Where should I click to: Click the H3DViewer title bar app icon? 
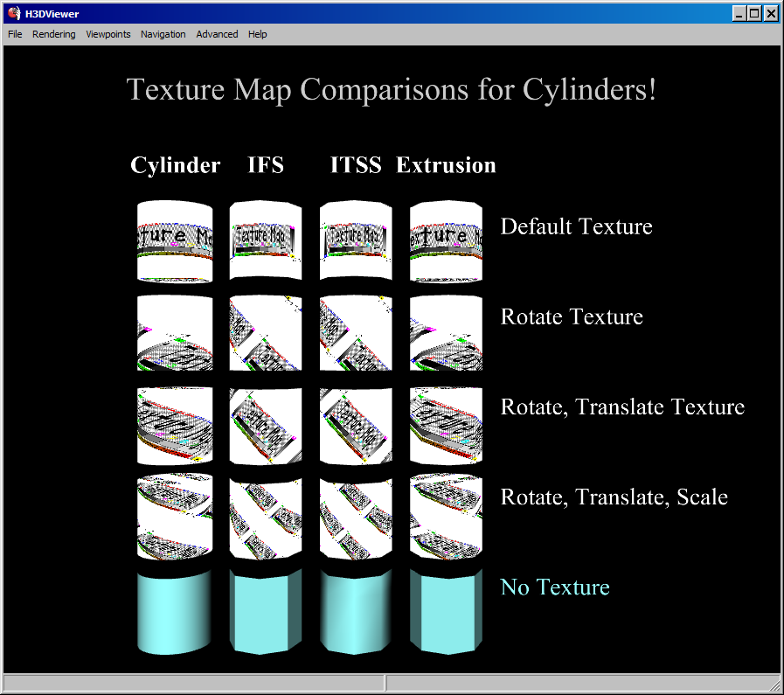(x=13, y=13)
